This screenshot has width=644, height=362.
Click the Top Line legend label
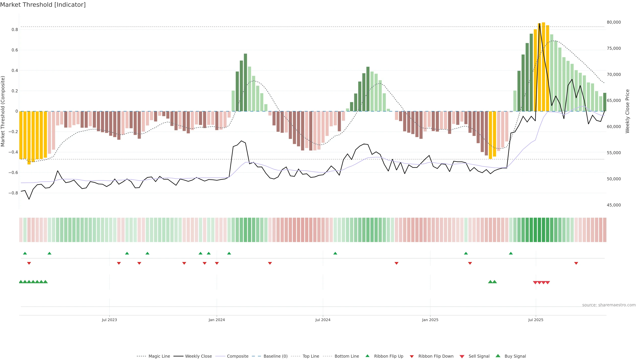[x=311, y=356]
